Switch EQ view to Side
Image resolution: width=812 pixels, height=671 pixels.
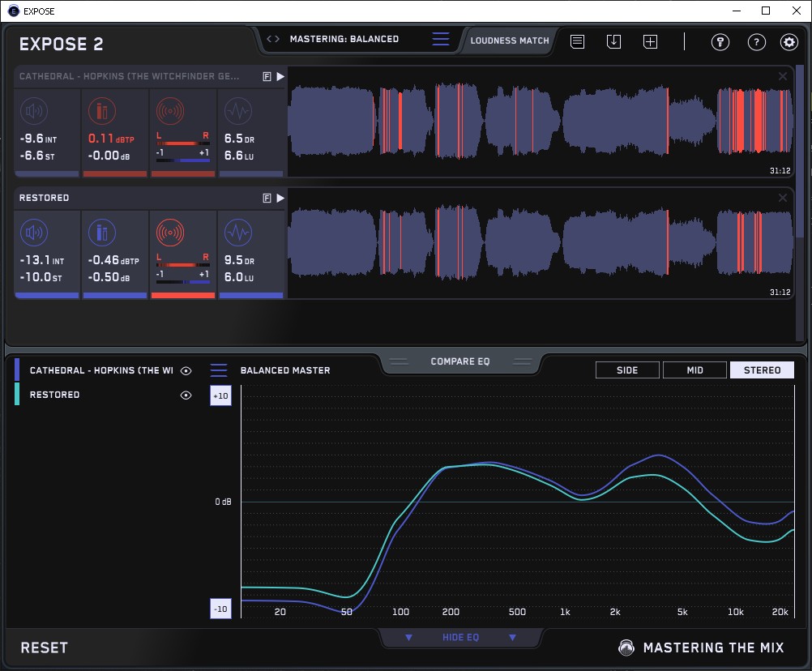[x=627, y=370]
